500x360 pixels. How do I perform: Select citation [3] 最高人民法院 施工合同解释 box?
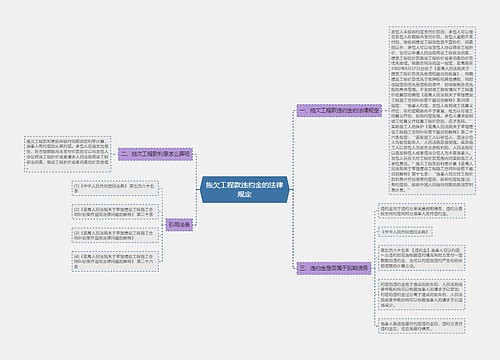115,235
